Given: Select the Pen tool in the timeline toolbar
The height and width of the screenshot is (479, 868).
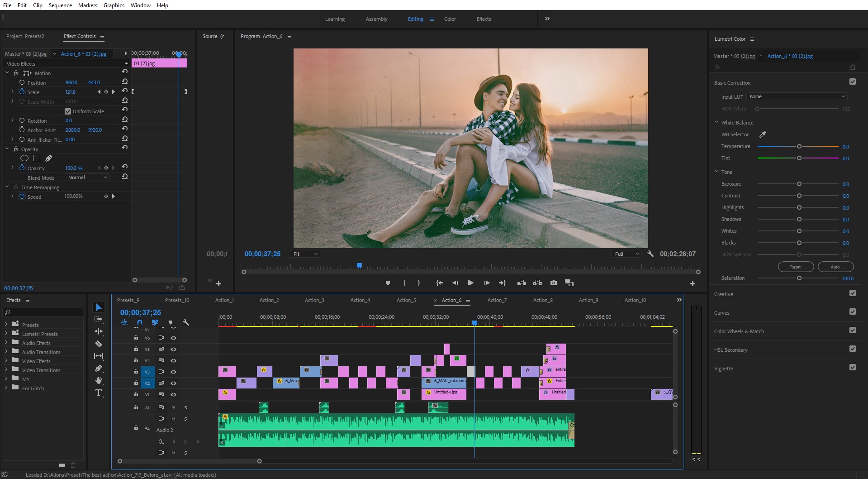Looking at the screenshot, I should click(98, 368).
